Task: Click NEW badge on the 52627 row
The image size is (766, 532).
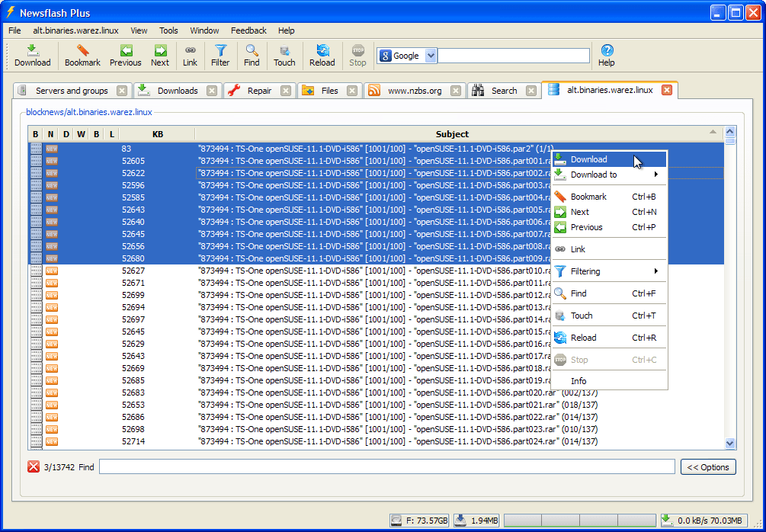Action: coord(51,271)
